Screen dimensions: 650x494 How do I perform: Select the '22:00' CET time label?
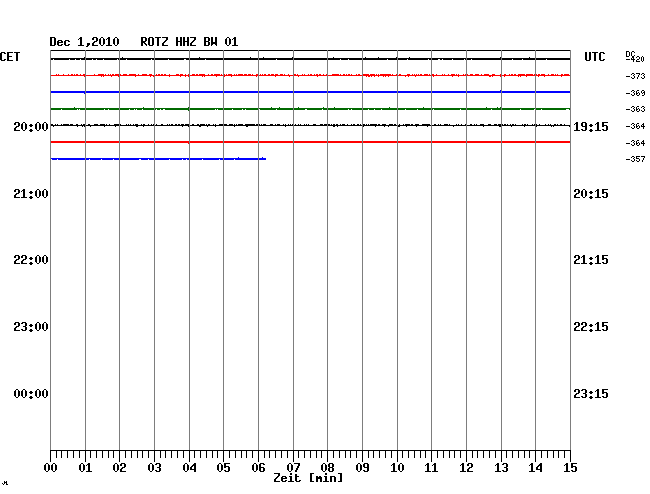pos(31,260)
